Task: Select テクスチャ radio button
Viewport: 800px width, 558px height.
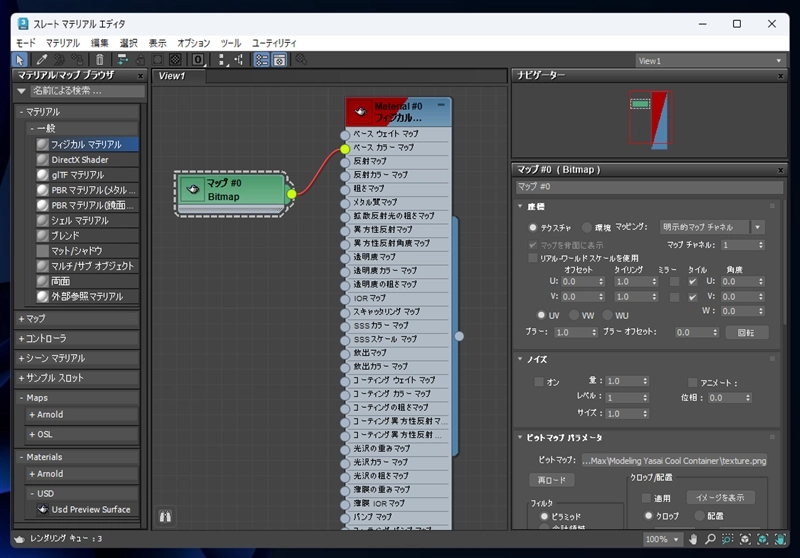Action: click(x=533, y=227)
